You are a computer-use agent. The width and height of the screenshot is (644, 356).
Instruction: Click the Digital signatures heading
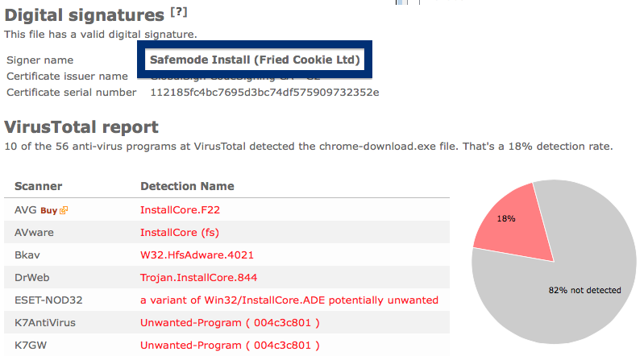pos(84,15)
